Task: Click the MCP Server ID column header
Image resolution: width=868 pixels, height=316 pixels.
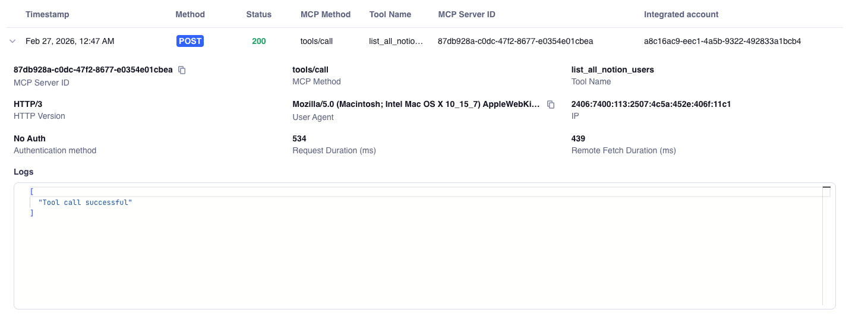Action: (x=466, y=14)
